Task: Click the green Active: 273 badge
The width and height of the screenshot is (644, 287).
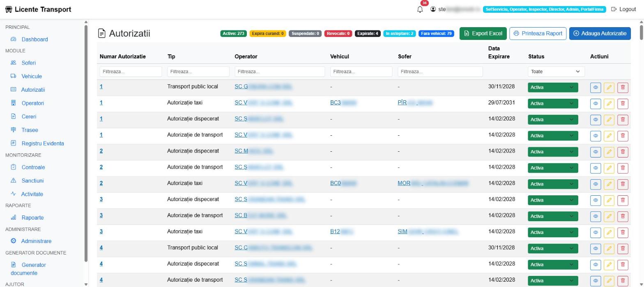Action: tap(234, 34)
